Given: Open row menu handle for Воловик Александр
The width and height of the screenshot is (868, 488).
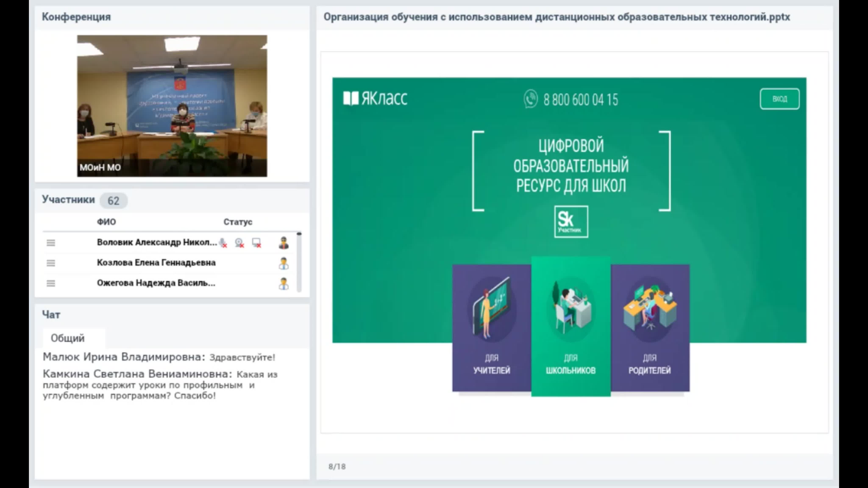Looking at the screenshot, I should pos(51,243).
